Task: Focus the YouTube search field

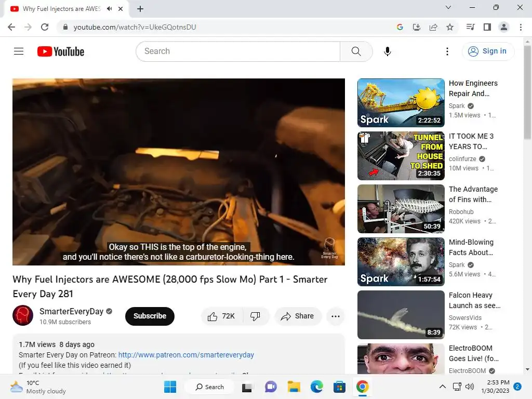Action: click(x=238, y=51)
